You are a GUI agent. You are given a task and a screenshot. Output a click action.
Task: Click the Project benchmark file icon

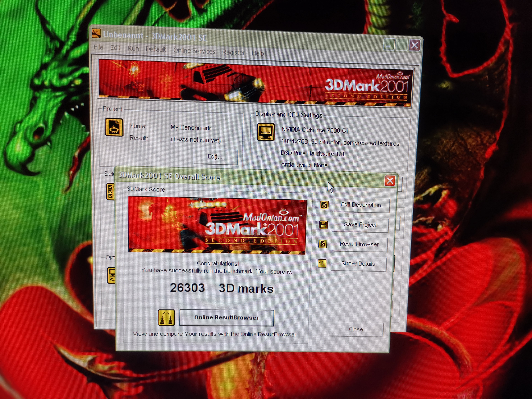coord(114,127)
